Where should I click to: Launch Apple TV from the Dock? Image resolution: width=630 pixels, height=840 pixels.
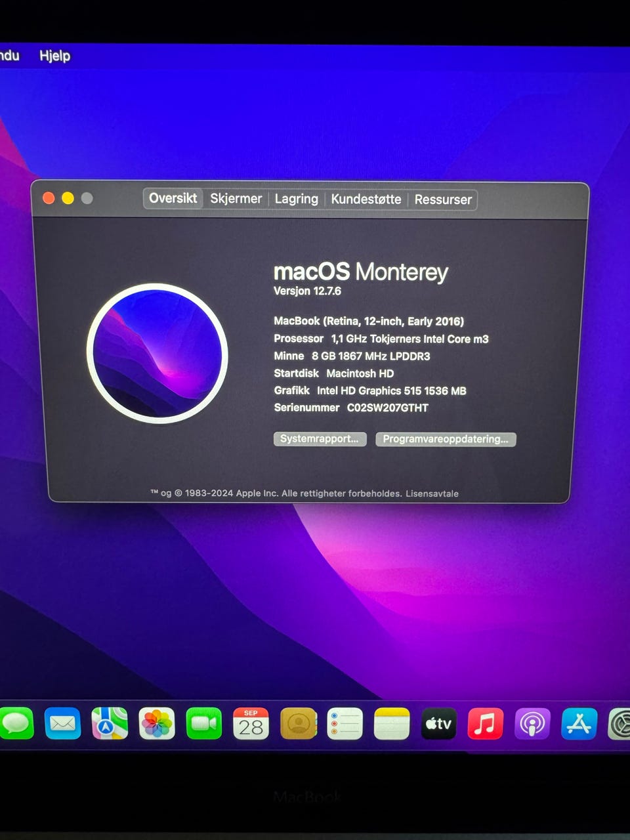438,723
